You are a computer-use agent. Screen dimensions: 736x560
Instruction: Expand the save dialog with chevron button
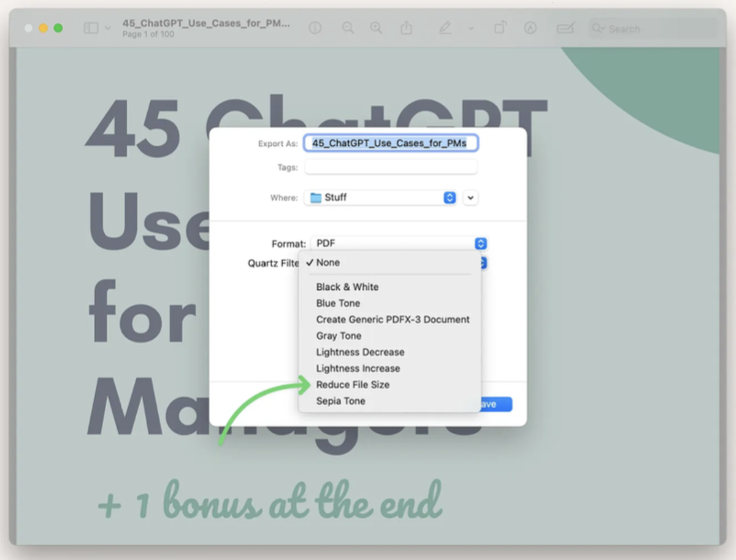(470, 198)
